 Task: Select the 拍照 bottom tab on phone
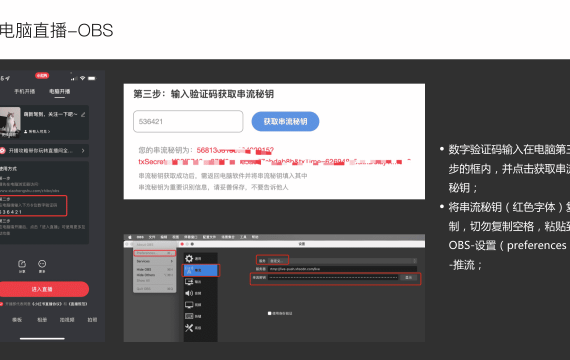[92, 320]
